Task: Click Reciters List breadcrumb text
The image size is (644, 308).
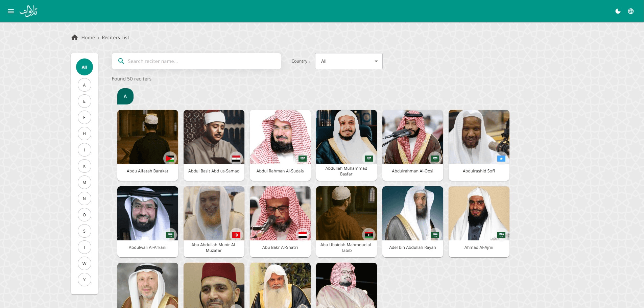Action: point(116,38)
